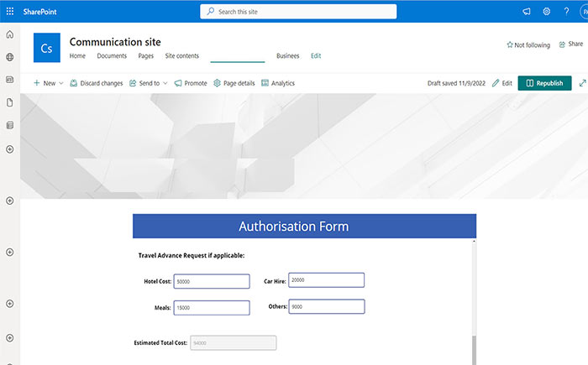Expand the Send to dropdown
This screenshot has width=588, height=365.
153,83
